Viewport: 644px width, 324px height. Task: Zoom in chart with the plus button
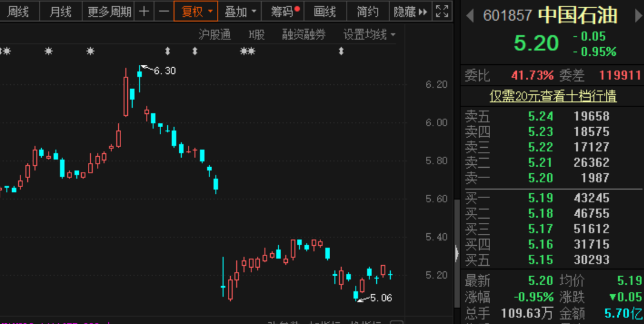(144, 12)
